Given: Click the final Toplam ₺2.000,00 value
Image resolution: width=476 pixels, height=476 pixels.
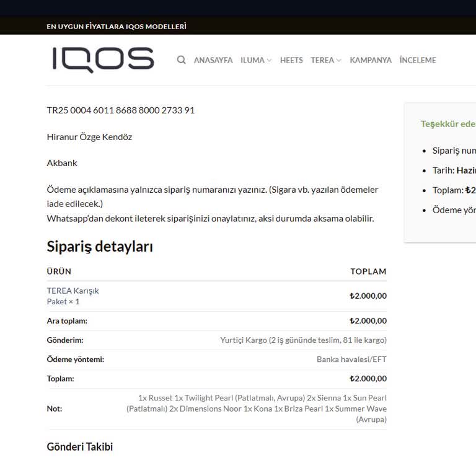Looking at the screenshot, I should coord(368,379).
